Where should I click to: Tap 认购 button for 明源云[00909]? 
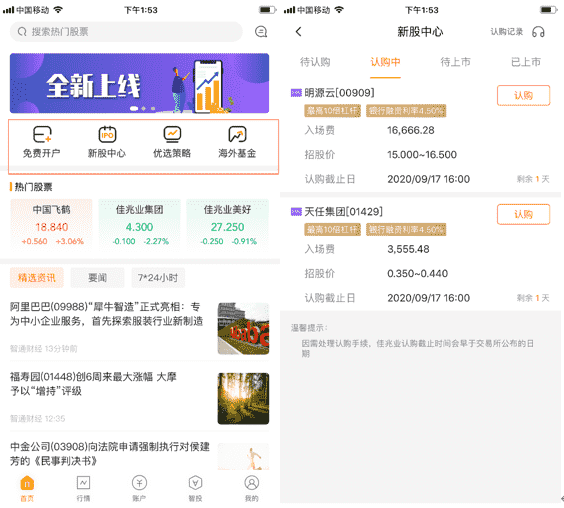[x=523, y=95]
